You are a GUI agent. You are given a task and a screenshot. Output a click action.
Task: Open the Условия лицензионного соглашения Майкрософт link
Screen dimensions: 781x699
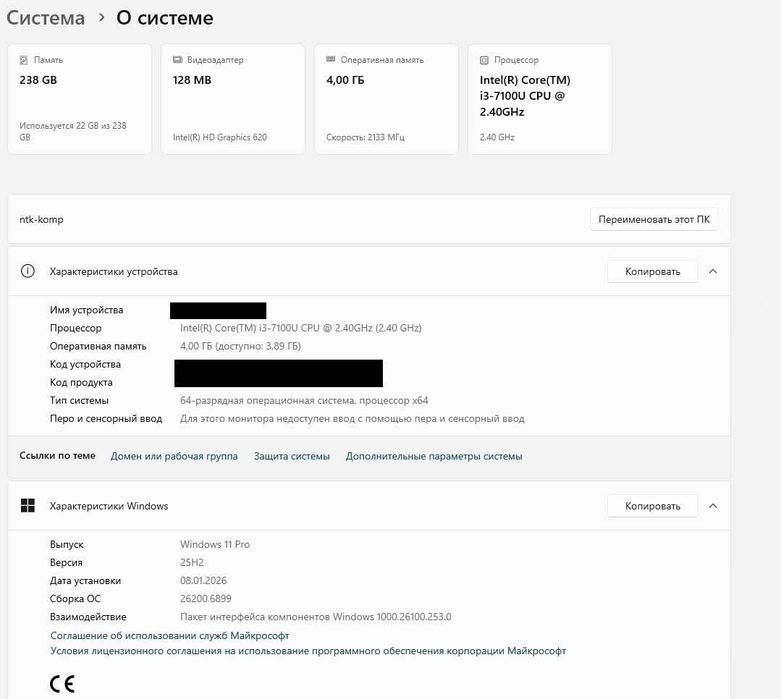[x=308, y=651]
